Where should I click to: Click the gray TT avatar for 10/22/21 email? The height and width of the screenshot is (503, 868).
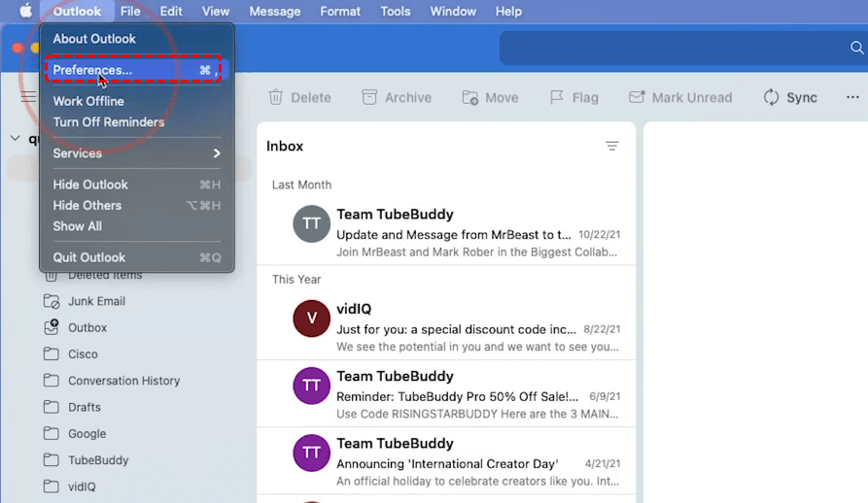311,224
